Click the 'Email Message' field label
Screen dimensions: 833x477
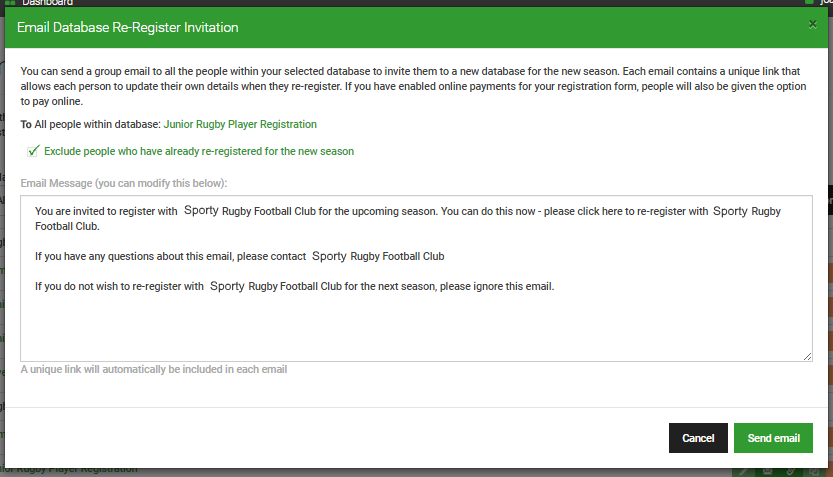point(124,183)
